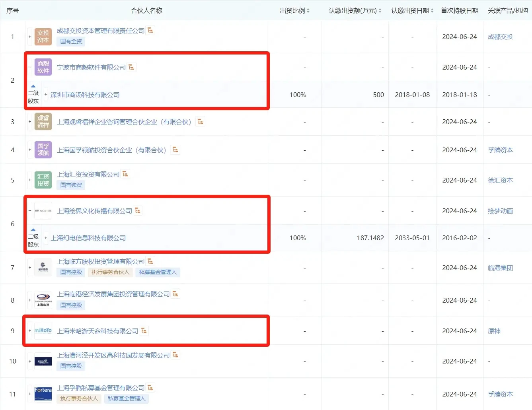The image size is (532, 410).
Task: Click the logo of 上海临方股权投资管理有限公司
Action: [x=43, y=268]
